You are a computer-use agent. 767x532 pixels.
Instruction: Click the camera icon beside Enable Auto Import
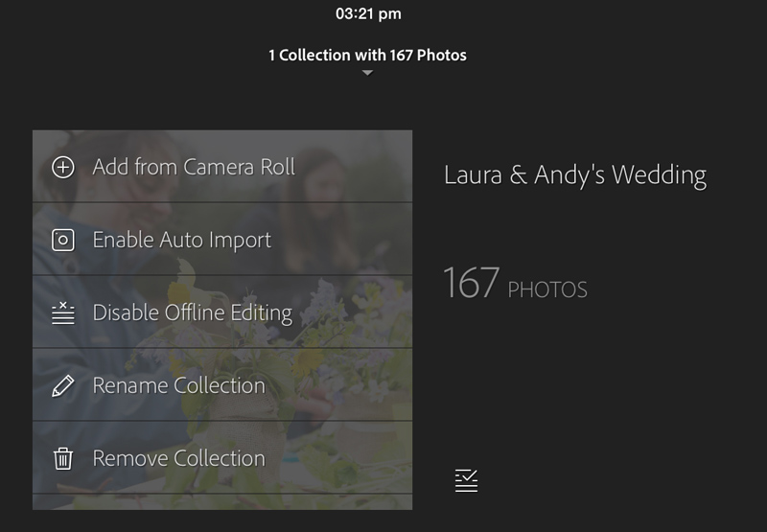63,240
